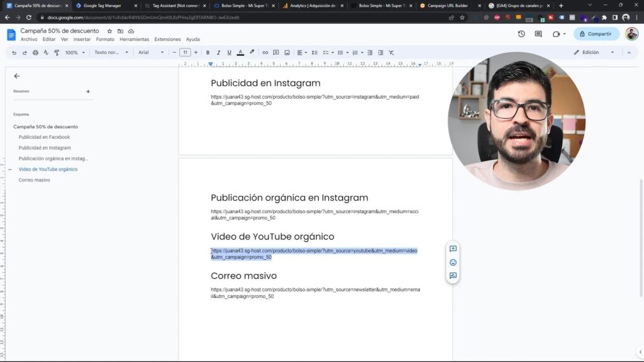Screen dimensions: 644x362
Task: Click add comment icon beside document
Action: (x=453, y=249)
